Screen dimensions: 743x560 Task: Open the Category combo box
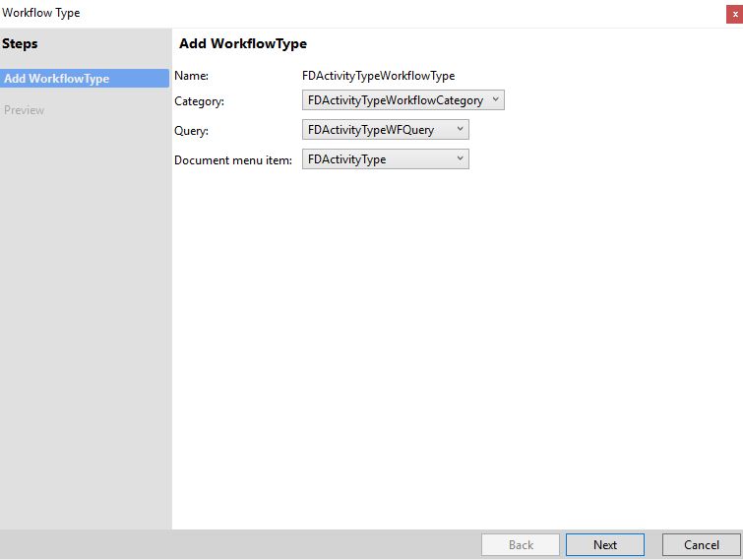click(x=403, y=100)
